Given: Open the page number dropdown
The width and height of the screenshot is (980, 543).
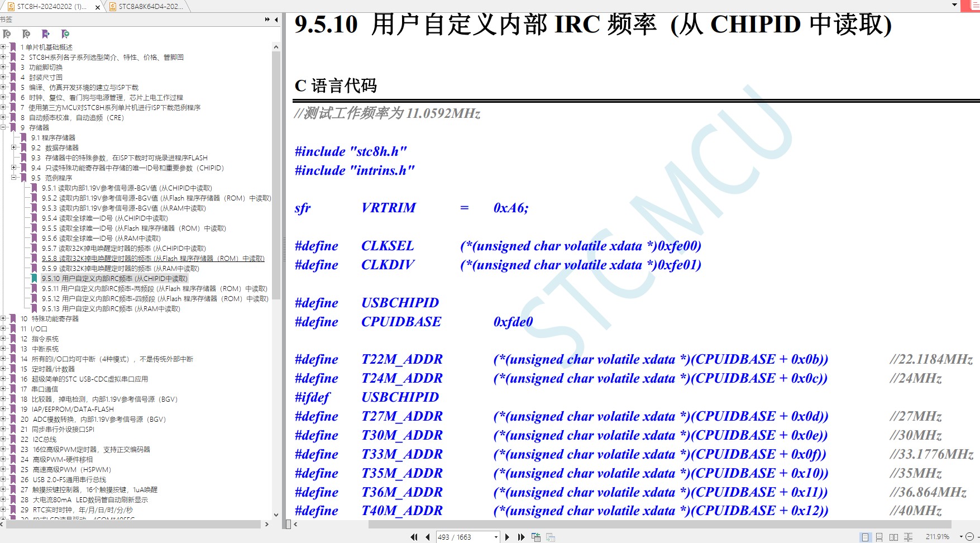Looking at the screenshot, I should click(x=496, y=537).
